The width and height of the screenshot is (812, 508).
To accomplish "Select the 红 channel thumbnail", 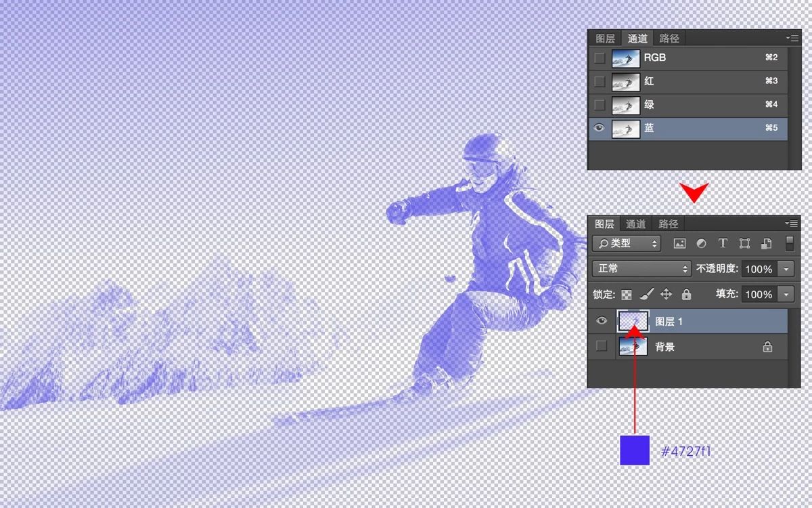I will (x=625, y=82).
